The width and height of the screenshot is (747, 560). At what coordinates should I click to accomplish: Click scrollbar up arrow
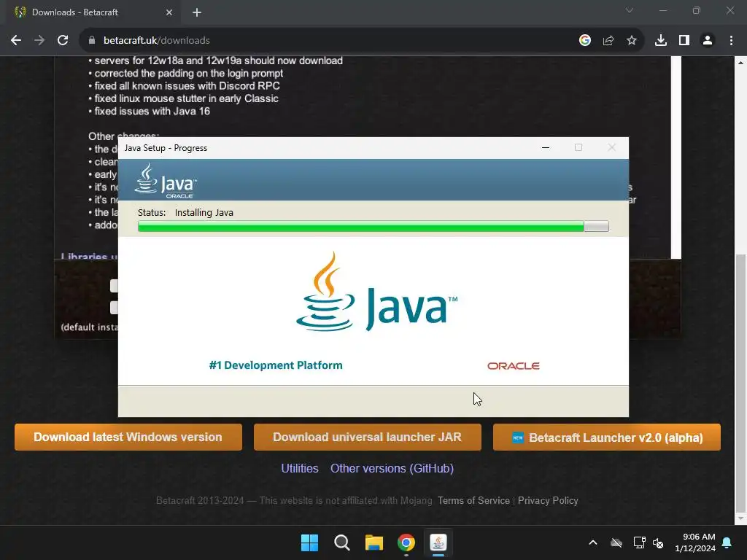pyautogui.click(x=740, y=63)
